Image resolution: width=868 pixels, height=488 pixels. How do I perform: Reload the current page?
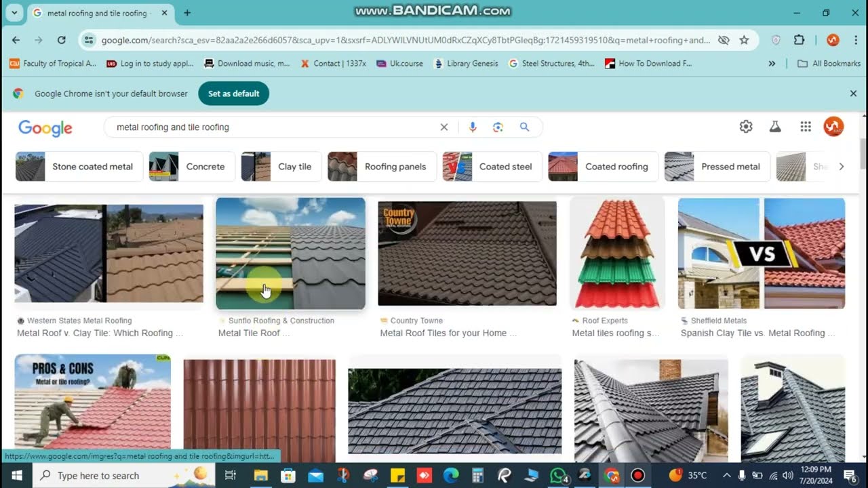[x=61, y=40]
